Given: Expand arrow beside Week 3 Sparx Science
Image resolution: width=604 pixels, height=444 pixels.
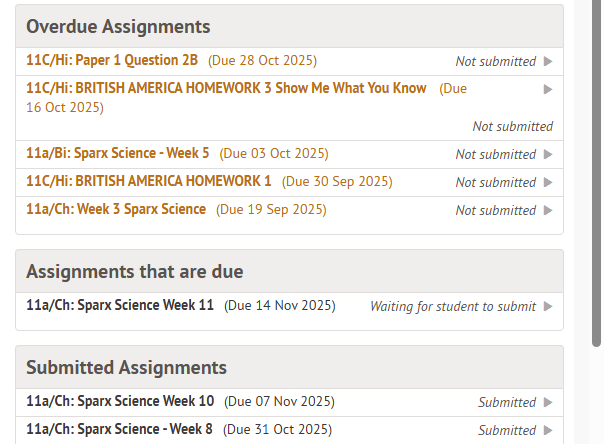Looking at the screenshot, I should 548,211.
